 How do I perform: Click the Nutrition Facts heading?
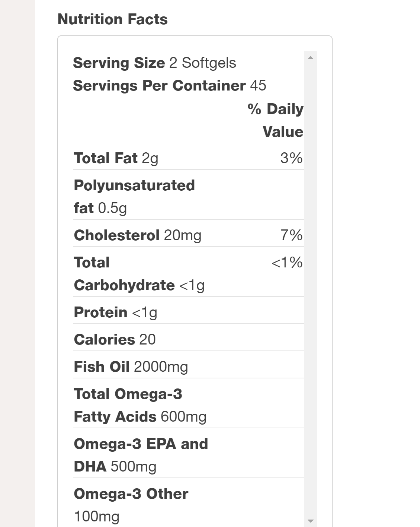click(x=112, y=19)
